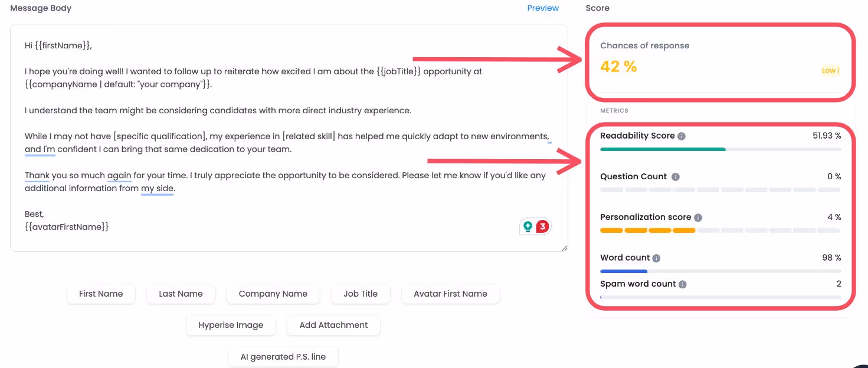
Task: Insert the First Name merge tag
Action: coord(101,294)
